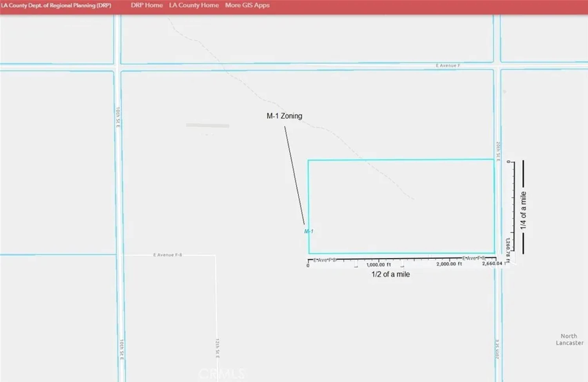Screen dimensions: 588x382
Task: Click the upper 20th St E label
Action: [498, 152]
